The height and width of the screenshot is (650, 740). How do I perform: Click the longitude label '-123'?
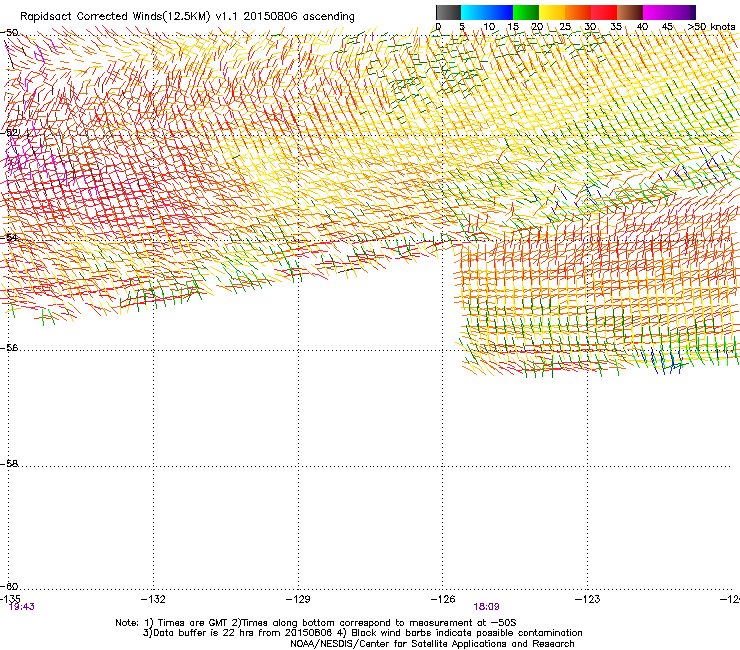[x=588, y=599]
